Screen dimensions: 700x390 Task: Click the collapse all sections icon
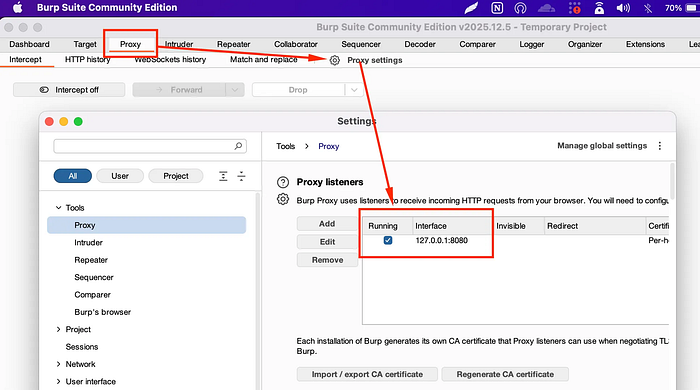[242, 176]
